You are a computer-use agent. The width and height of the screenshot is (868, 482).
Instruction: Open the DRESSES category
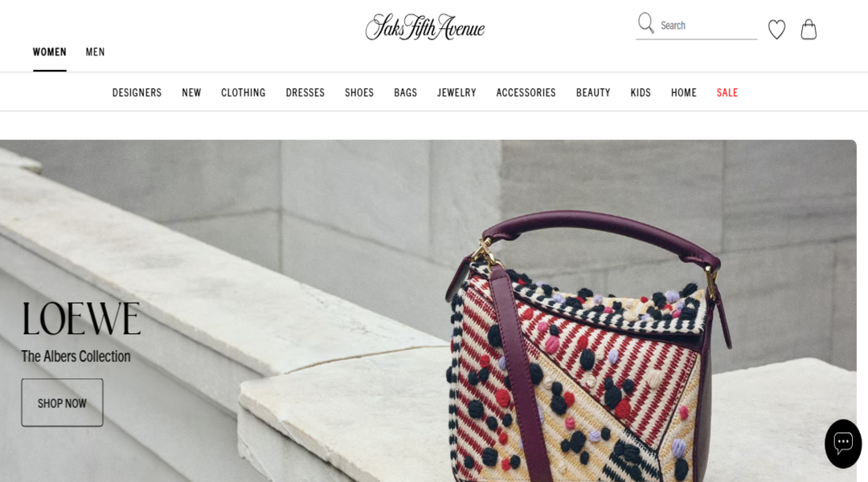click(x=305, y=92)
